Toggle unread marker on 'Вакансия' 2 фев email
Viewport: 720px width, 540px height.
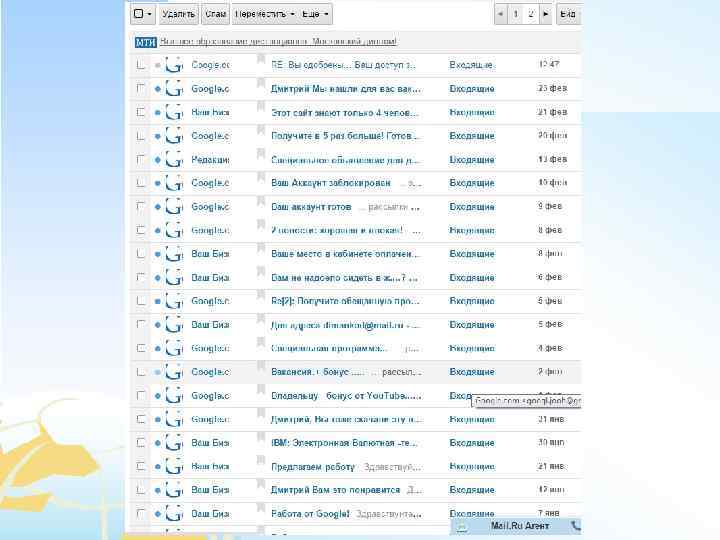[x=158, y=372]
